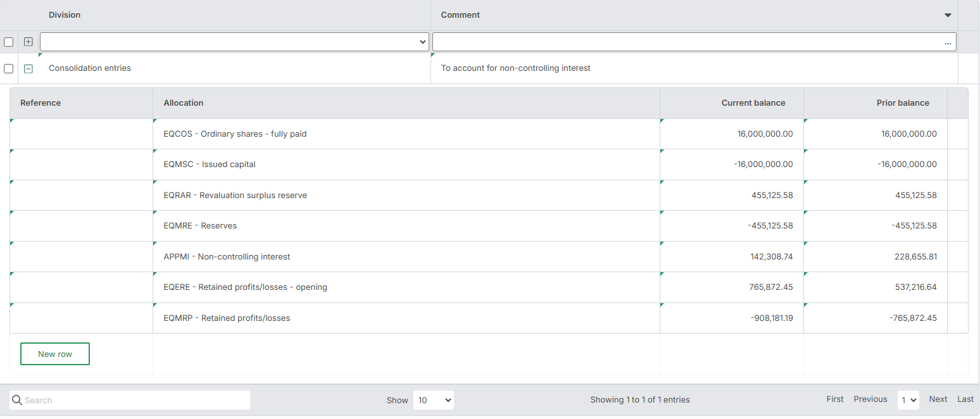
Task: Check the Consolidation entries row checkbox
Action: tap(9, 68)
